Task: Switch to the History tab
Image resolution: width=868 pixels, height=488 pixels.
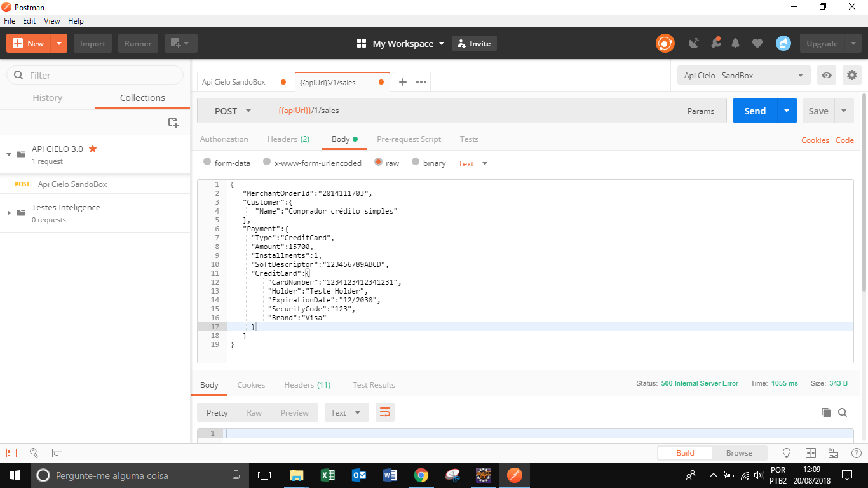Action: pos(48,97)
